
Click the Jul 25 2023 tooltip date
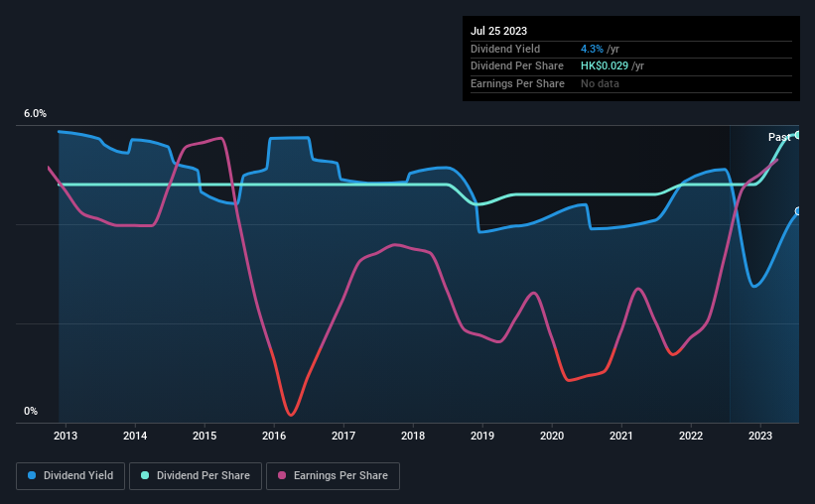(x=498, y=31)
